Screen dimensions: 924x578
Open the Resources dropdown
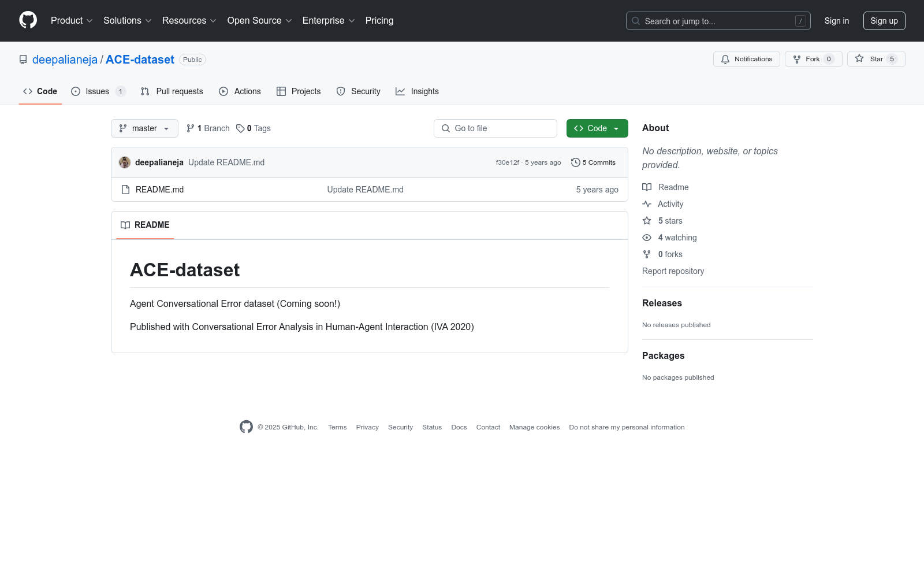(189, 20)
